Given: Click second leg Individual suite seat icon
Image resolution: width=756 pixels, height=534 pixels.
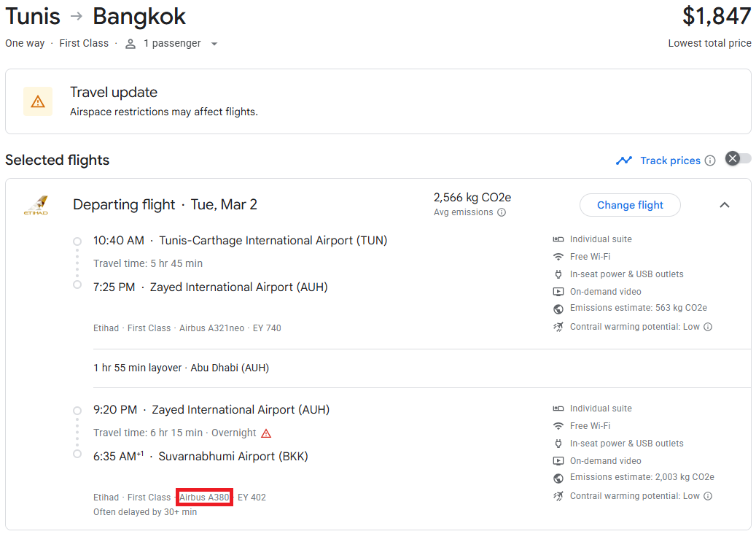Looking at the screenshot, I should pos(558,409).
